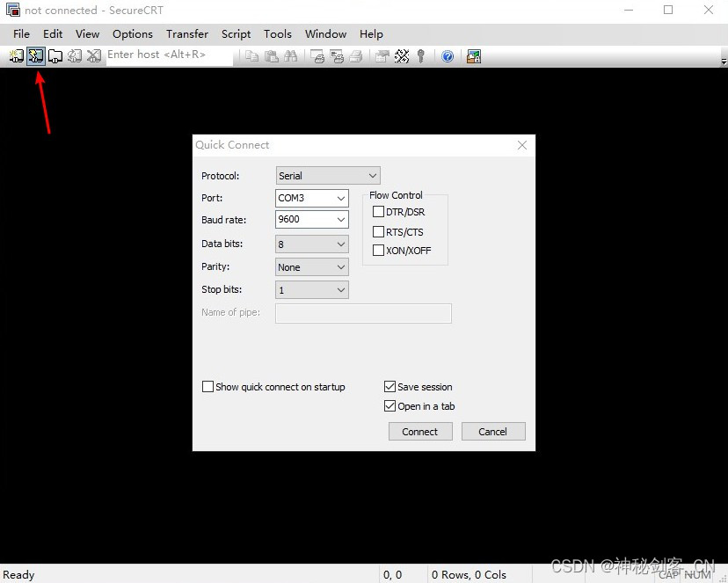
Task: Click the Copy toolbar icon
Action: tap(251, 56)
